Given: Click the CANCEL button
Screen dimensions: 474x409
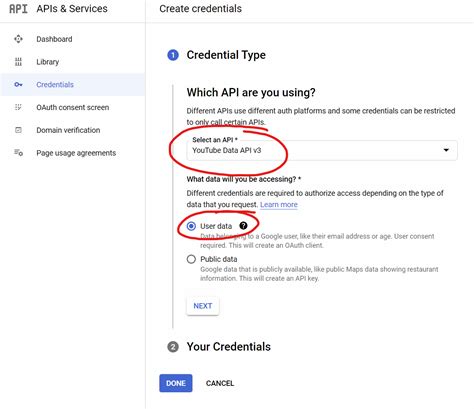Looking at the screenshot, I should (220, 383).
